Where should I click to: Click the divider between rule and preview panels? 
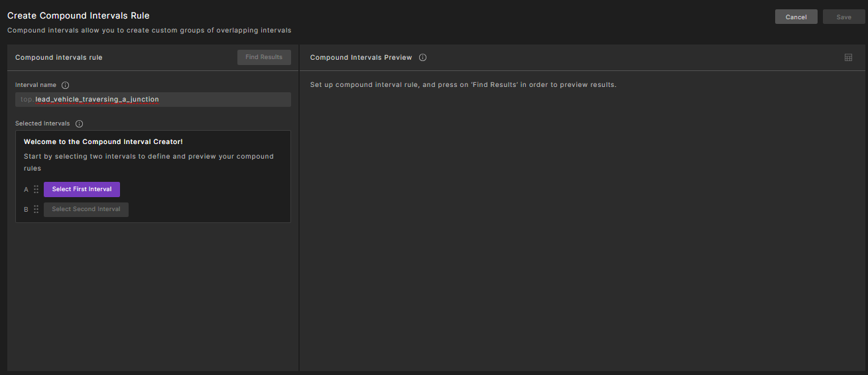tap(299, 207)
